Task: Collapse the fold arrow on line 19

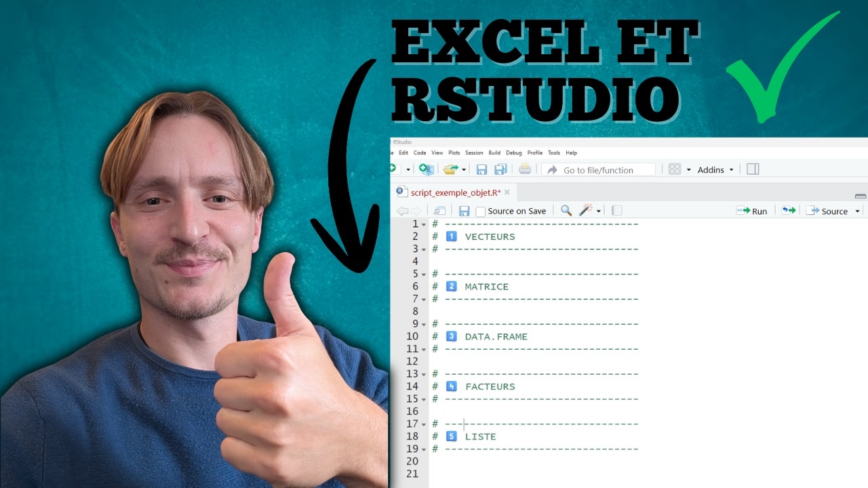Action: coord(424,450)
